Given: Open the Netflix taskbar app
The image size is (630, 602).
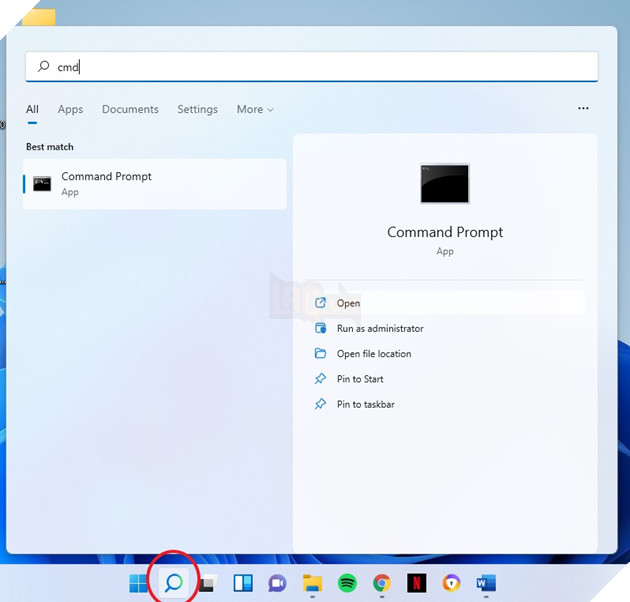Looking at the screenshot, I should tap(417, 583).
